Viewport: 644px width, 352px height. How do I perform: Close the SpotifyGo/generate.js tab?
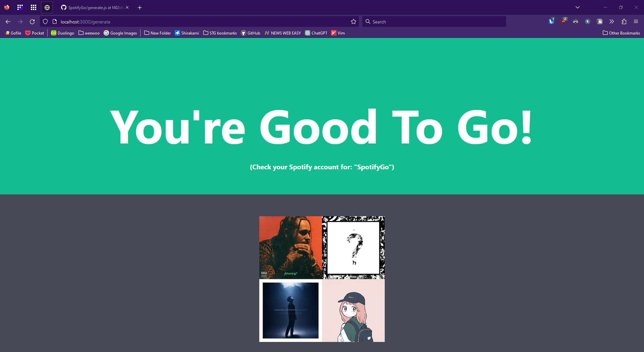tap(127, 7)
